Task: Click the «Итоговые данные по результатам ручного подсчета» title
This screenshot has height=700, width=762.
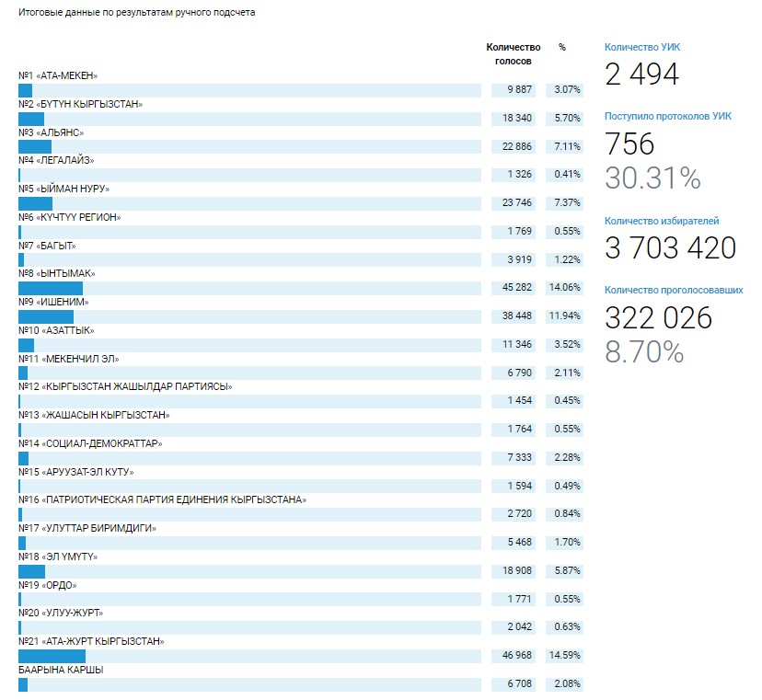Action: tap(137, 14)
